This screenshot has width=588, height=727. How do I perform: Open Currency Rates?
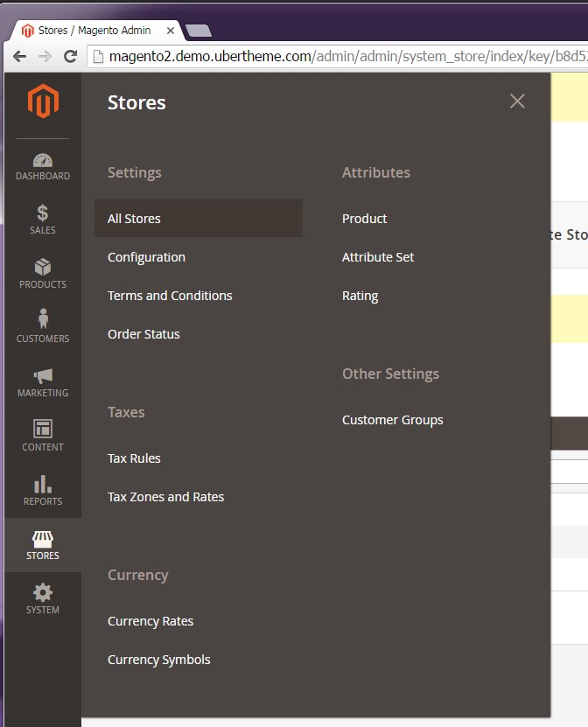150,621
